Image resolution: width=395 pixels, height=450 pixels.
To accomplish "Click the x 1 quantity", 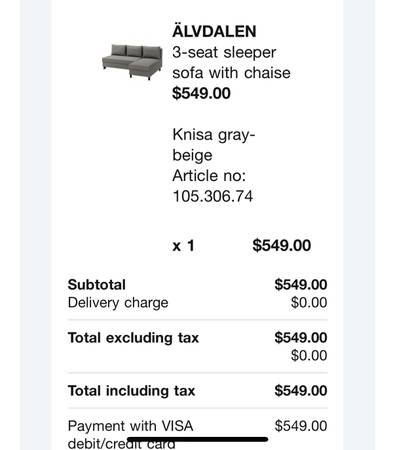I will (183, 246).
